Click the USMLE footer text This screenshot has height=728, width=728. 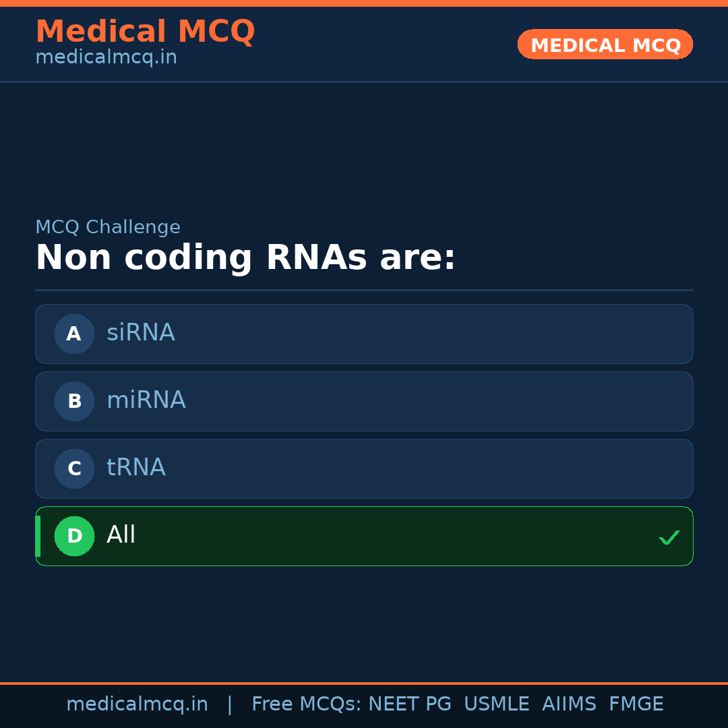(497, 704)
